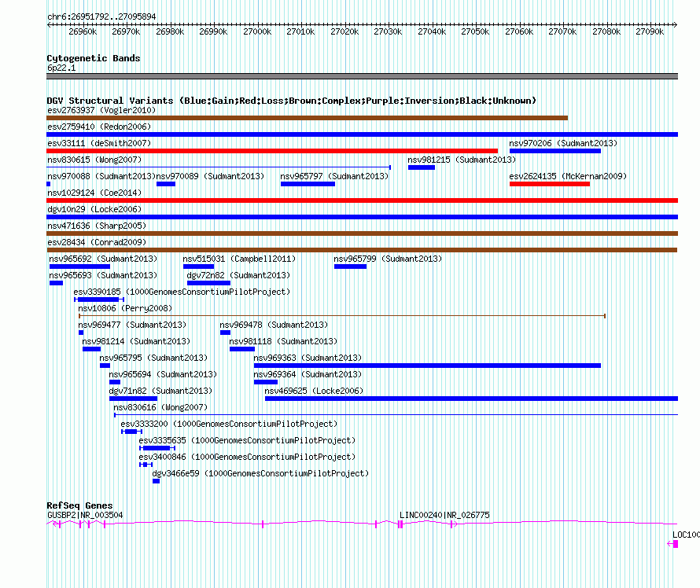Click the nsv10806 (Perry2008) brown line
This screenshot has width=700, height=588.
[x=342, y=316]
